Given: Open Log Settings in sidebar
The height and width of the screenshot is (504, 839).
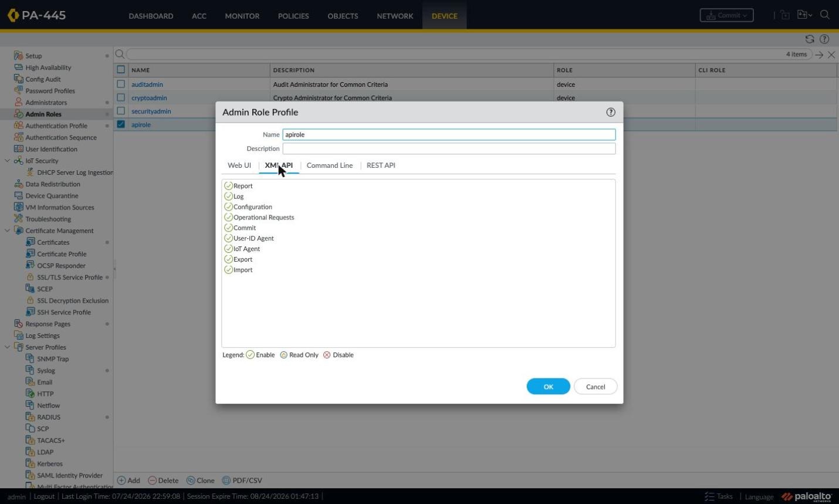Looking at the screenshot, I should point(42,336).
